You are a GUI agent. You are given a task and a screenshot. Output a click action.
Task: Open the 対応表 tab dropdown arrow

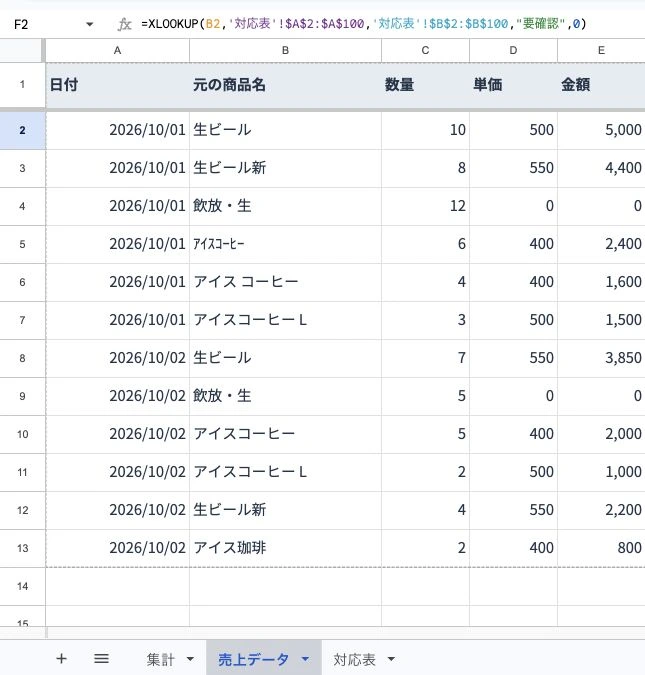click(x=391, y=659)
